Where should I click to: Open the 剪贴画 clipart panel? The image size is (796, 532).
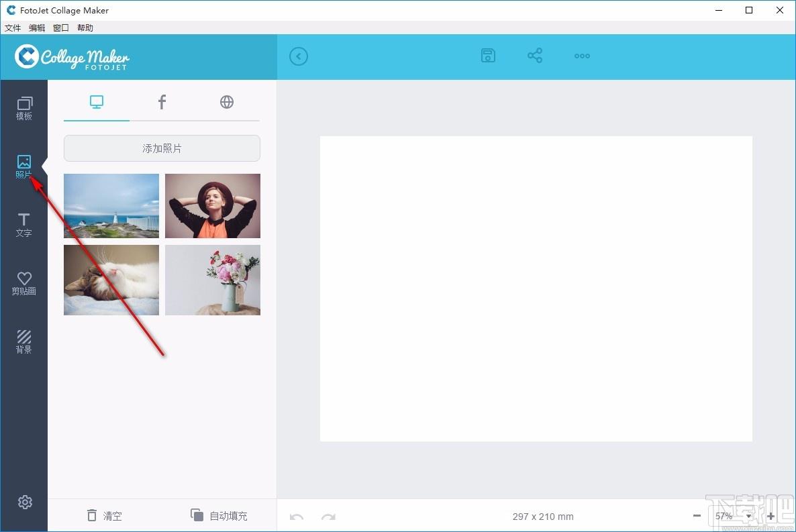(24, 283)
